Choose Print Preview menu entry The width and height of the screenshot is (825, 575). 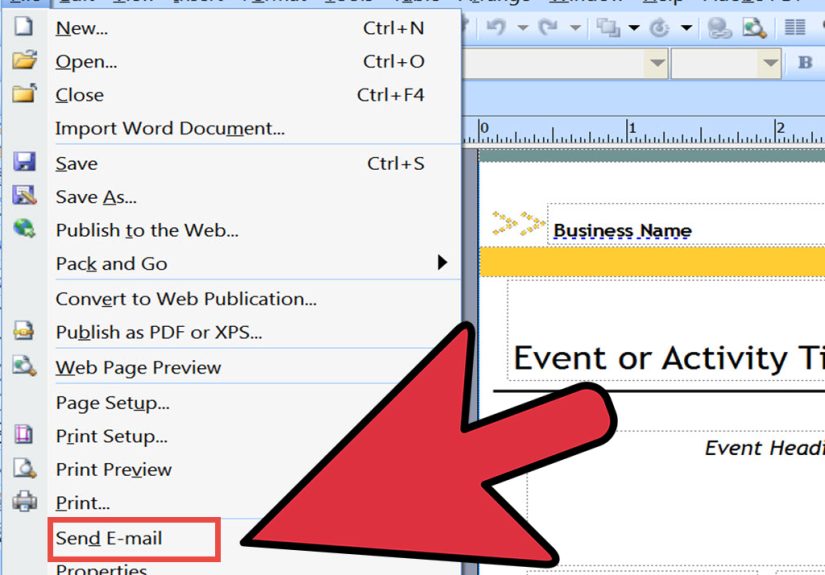coord(114,469)
